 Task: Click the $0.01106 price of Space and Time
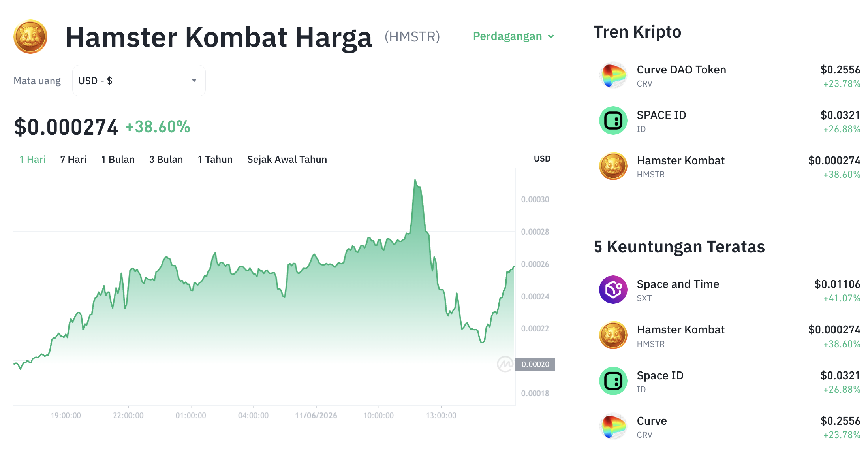pos(837,284)
